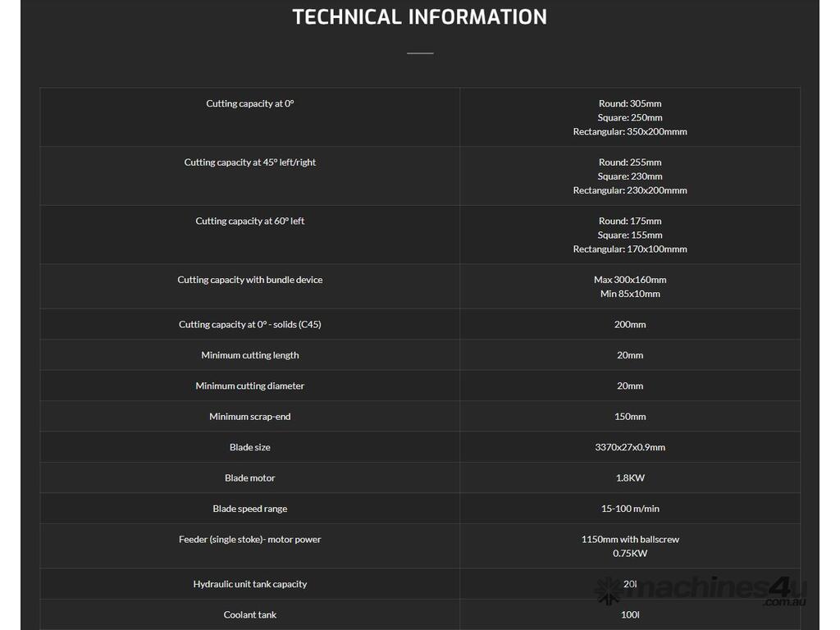
Task: Select 'Cutting capacity at 45° left/right' label
Action: (x=250, y=162)
